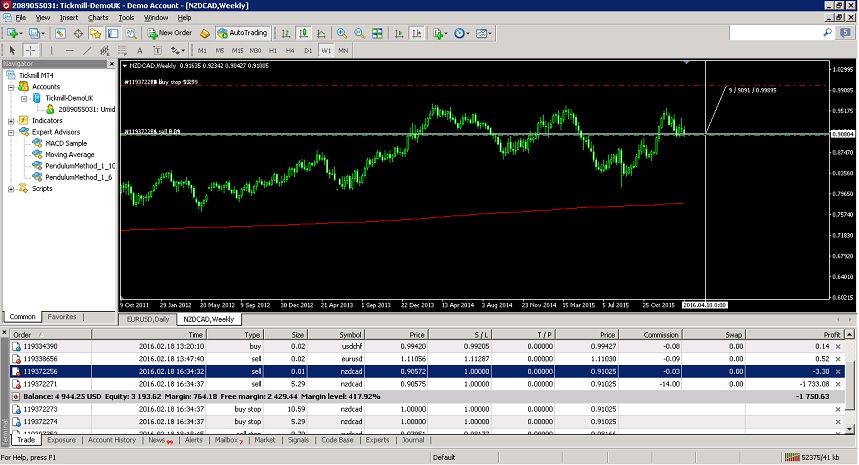Open the Tools menu

(126, 18)
